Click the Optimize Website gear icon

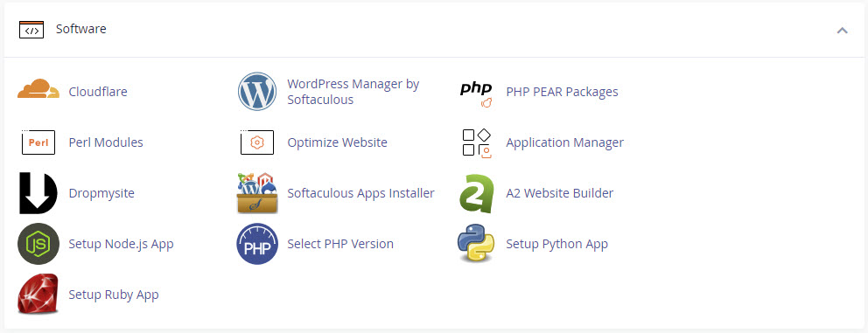click(x=257, y=142)
